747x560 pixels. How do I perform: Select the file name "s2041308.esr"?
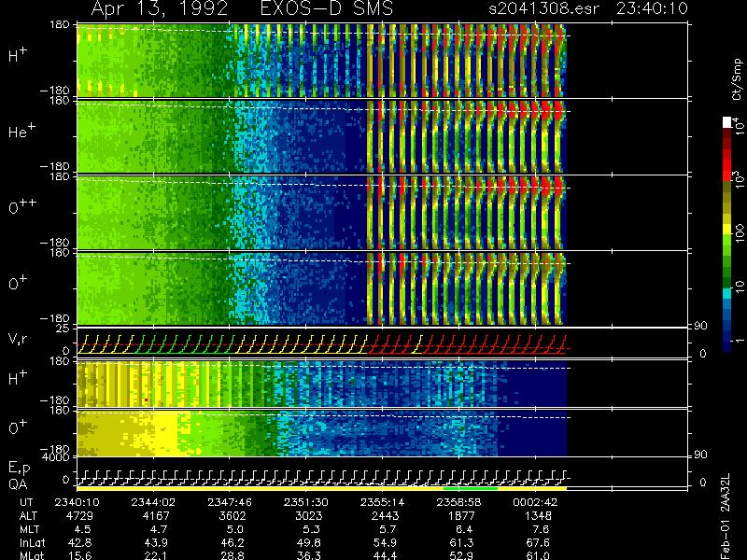pos(543,9)
